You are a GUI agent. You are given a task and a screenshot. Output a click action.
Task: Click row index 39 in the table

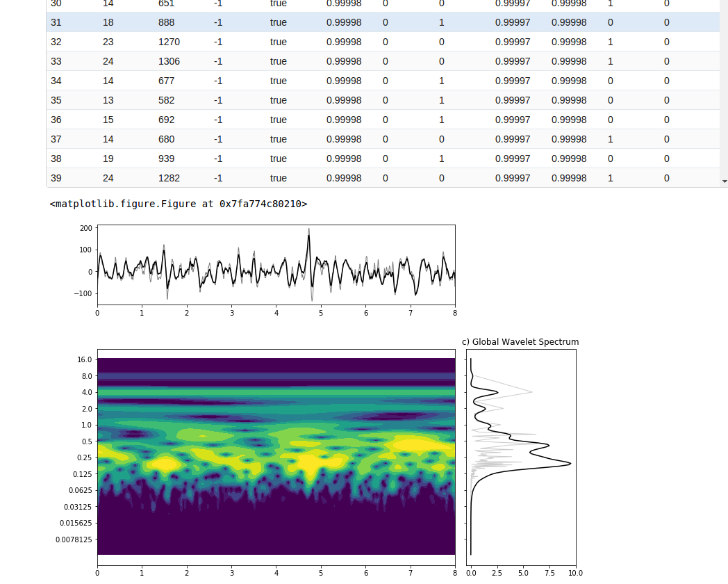click(x=56, y=178)
